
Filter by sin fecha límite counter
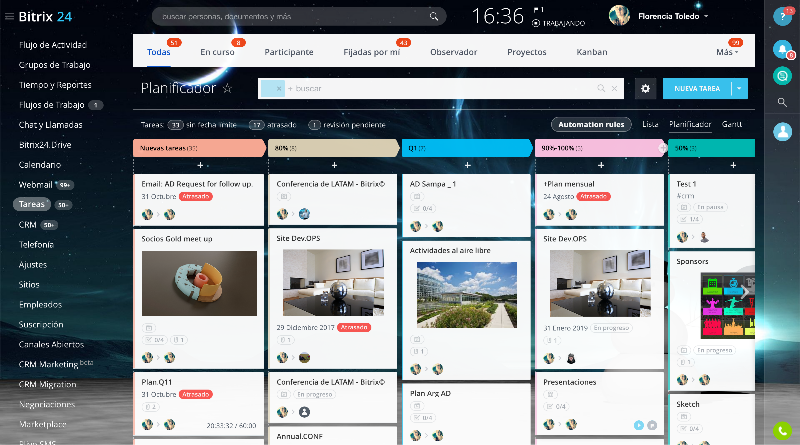pyautogui.click(x=203, y=125)
